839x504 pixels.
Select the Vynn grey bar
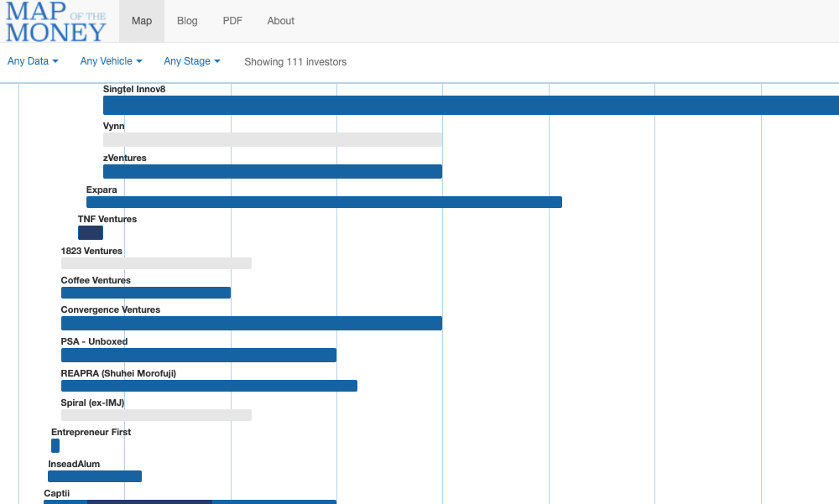(x=273, y=140)
